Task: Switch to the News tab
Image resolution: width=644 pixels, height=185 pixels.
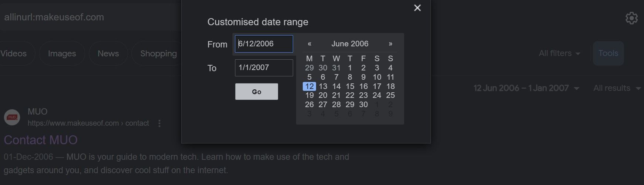Action: [x=108, y=53]
